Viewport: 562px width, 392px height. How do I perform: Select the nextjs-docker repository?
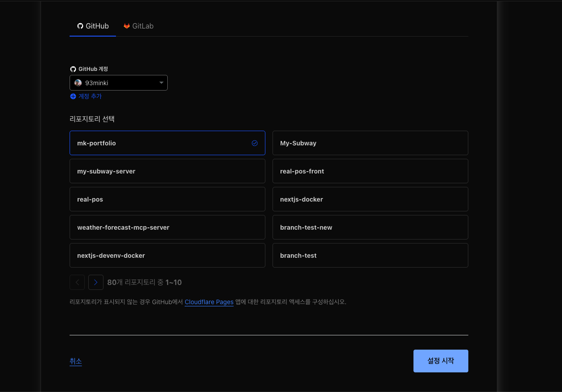[370, 199]
